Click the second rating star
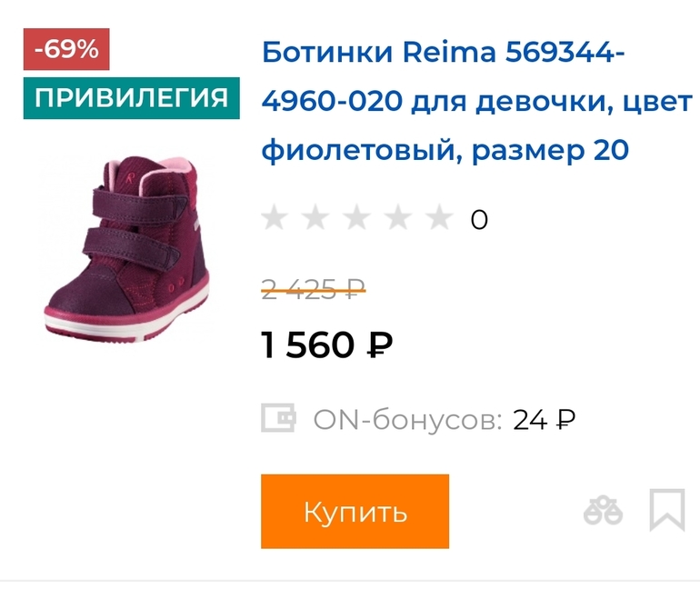 coord(315,217)
